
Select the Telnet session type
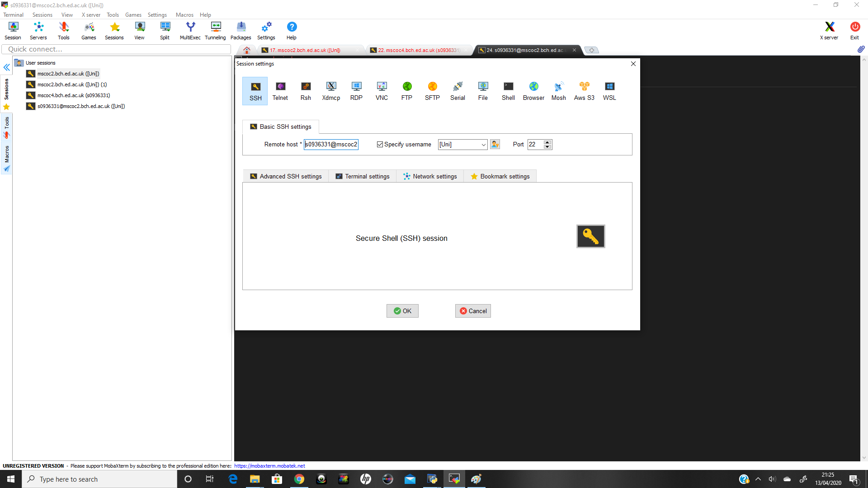(x=280, y=91)
